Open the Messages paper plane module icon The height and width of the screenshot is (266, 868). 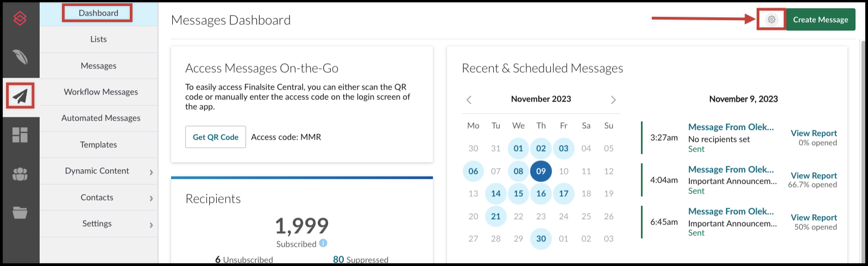(x=20, y=96)
